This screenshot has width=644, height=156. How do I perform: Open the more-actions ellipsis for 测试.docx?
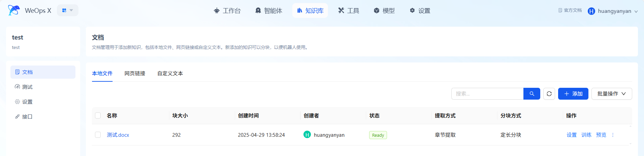tap(613, 135)
